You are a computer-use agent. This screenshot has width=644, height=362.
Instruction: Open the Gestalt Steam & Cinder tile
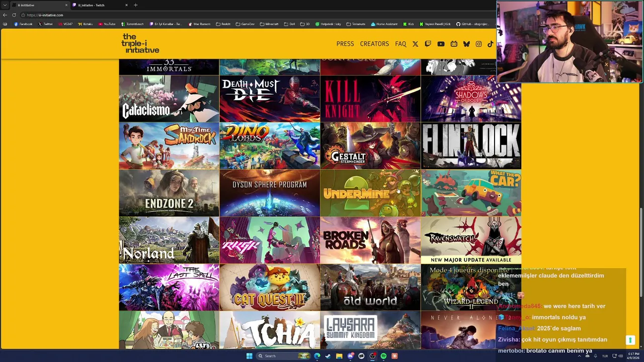370,146
